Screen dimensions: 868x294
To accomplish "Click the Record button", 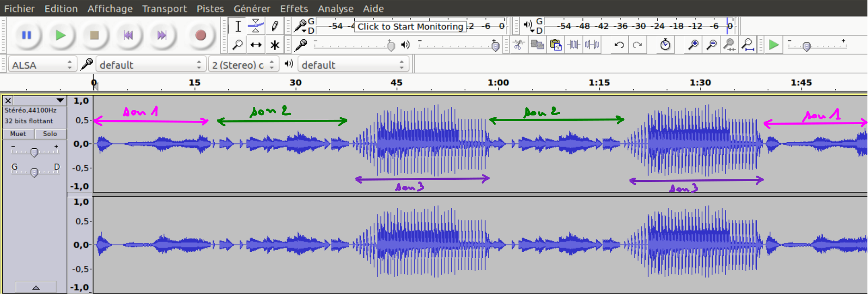I will [x=200, y=35].
